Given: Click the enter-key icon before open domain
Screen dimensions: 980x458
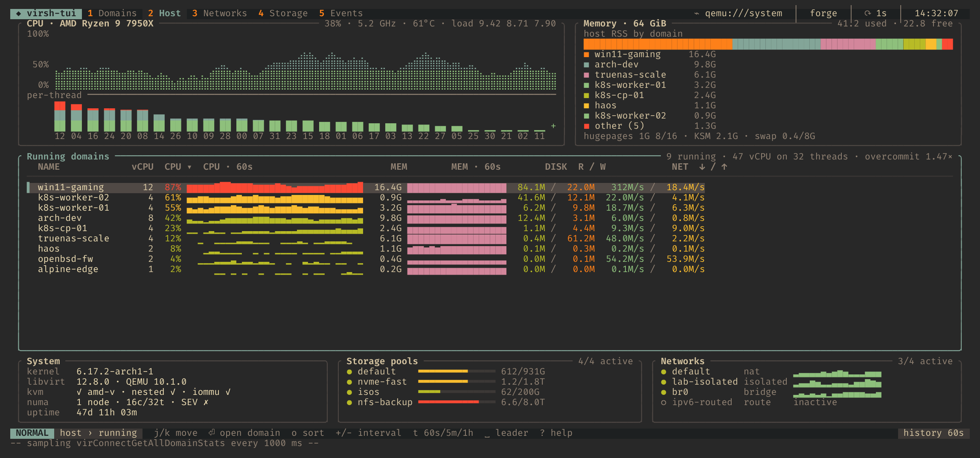Looking at the screenshot, I should click(212, 433).
